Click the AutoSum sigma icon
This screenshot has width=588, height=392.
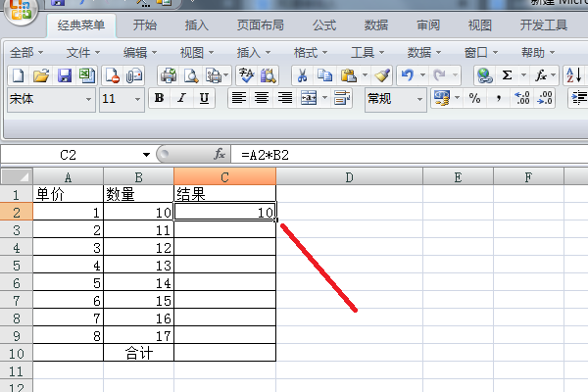click(507, 75)
